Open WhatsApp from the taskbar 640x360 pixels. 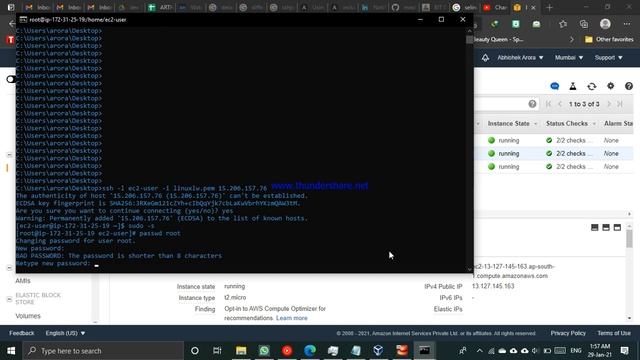[264, 351]
